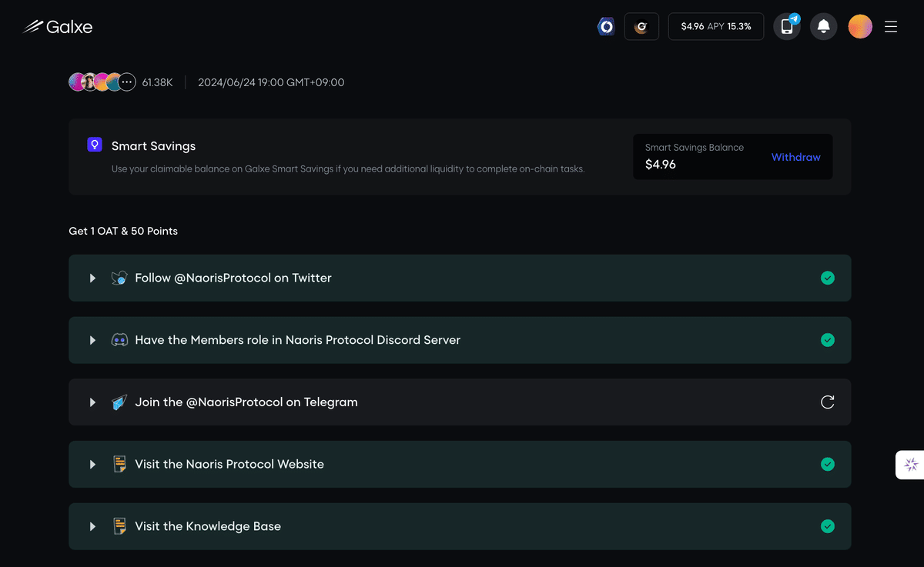Click the green check on the Discord task
Screen dimensions: 924x567
click(x=828, y=340)
